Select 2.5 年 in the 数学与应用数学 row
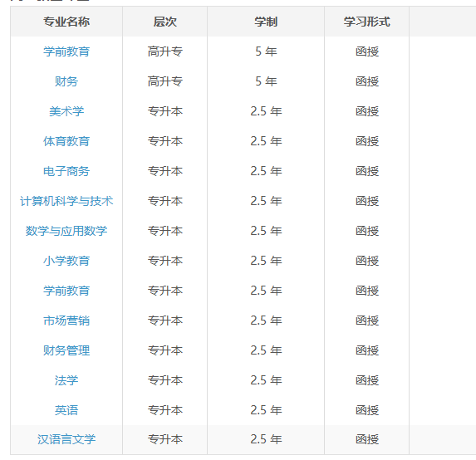476x460 pixels. click(x=266, y=231)
